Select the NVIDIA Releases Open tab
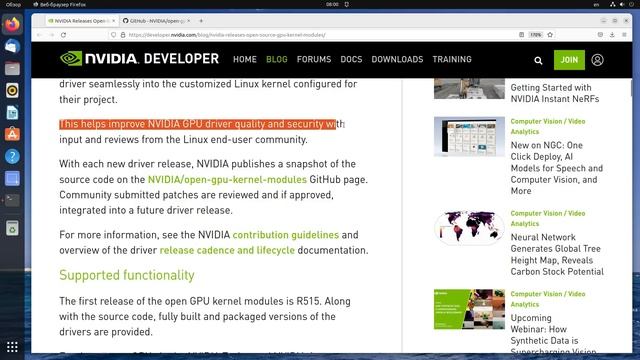Viewport: 640px width, 360px height. [x=81, y=20]
